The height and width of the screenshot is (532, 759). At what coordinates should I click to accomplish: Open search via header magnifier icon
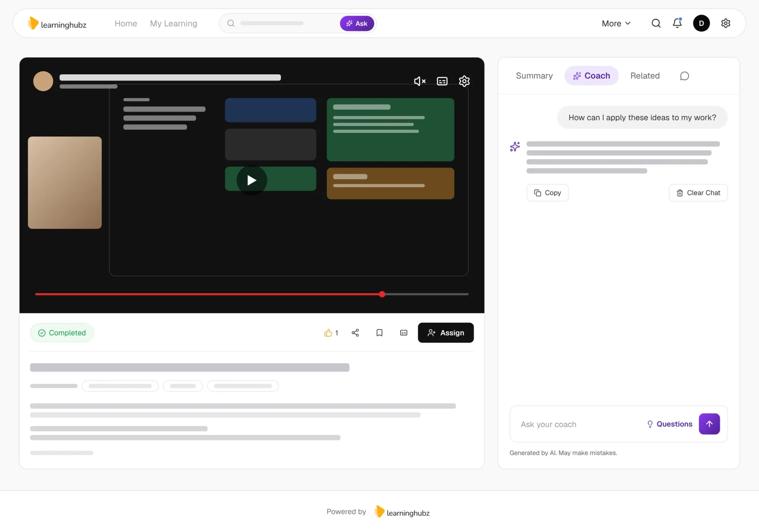(656, 24)
